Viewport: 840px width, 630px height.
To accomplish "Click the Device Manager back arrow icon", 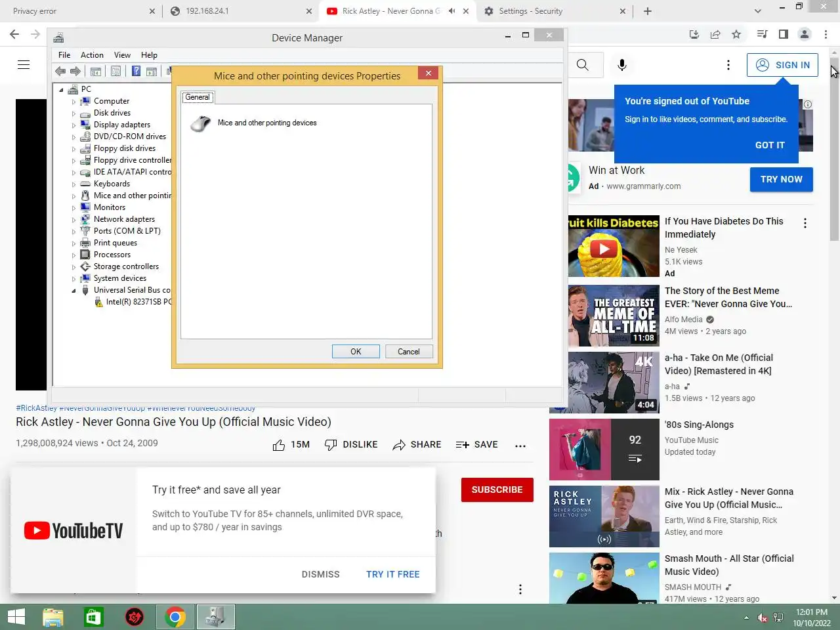I will [60, 72].
